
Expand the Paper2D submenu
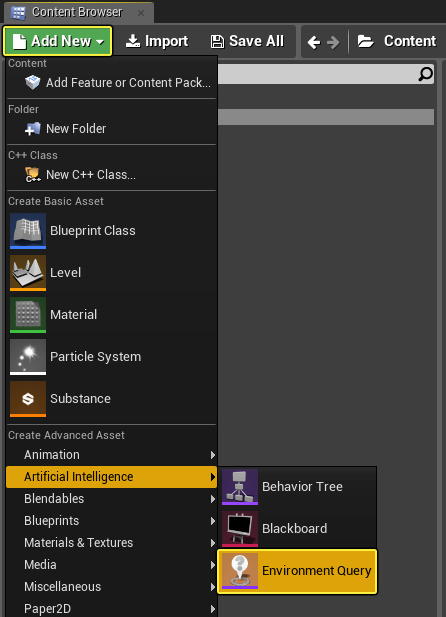[x=111, y=608]
